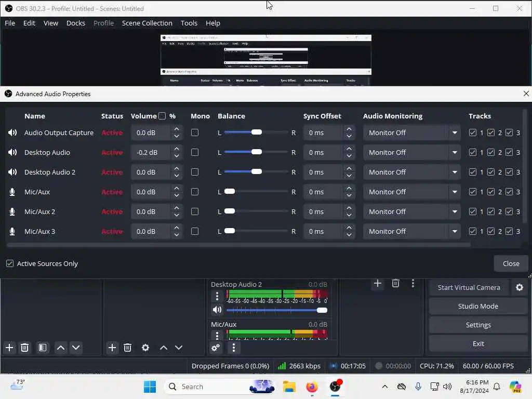This screenshot has width=532, height=399.
Task: Uncheck track 2 for Desktop Audio
Action: click(x=491, y=152)
